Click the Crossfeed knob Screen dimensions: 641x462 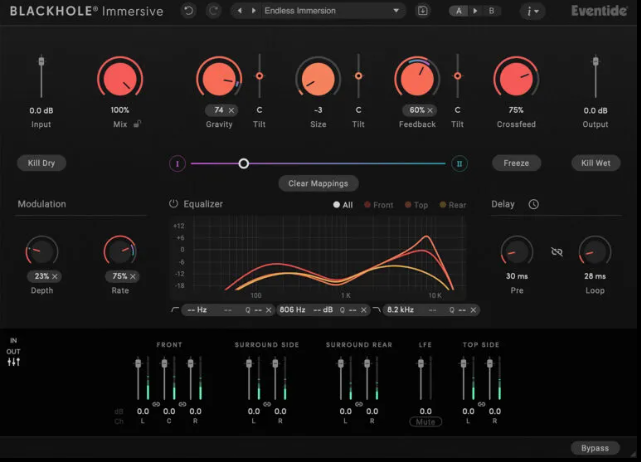tap(516, 78)
